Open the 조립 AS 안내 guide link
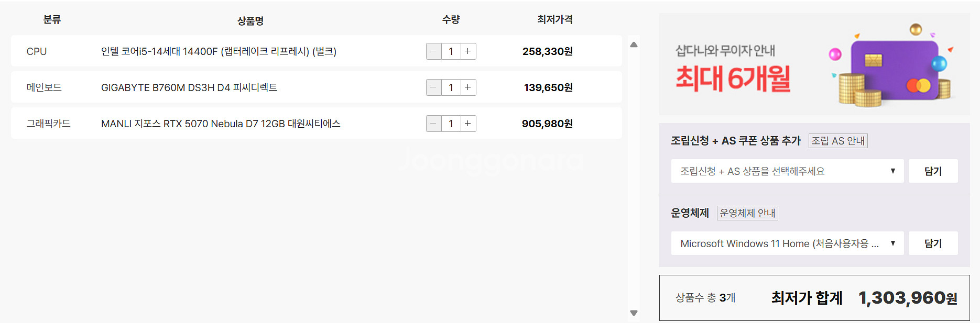 [x=838, y=141]
